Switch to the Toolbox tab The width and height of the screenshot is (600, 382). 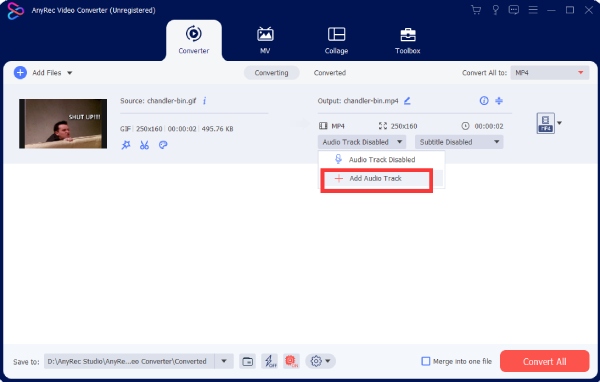[408, 41]
